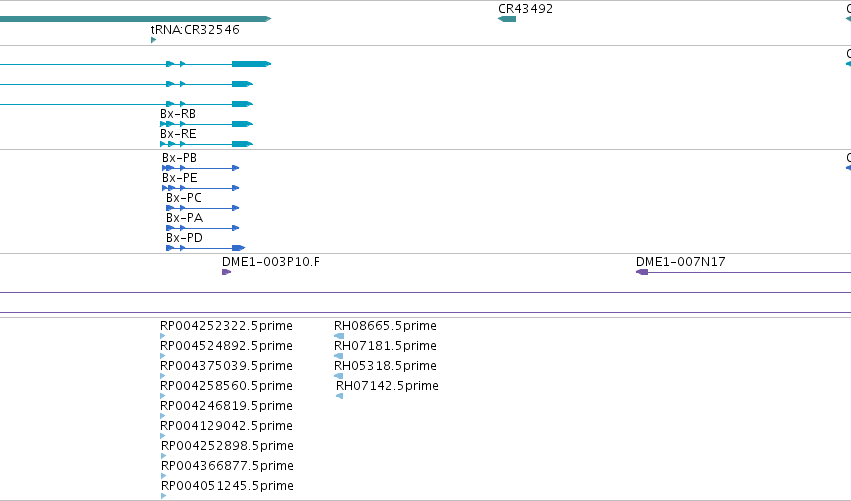Click the RP004252898.5prime label

click(227, 446)
